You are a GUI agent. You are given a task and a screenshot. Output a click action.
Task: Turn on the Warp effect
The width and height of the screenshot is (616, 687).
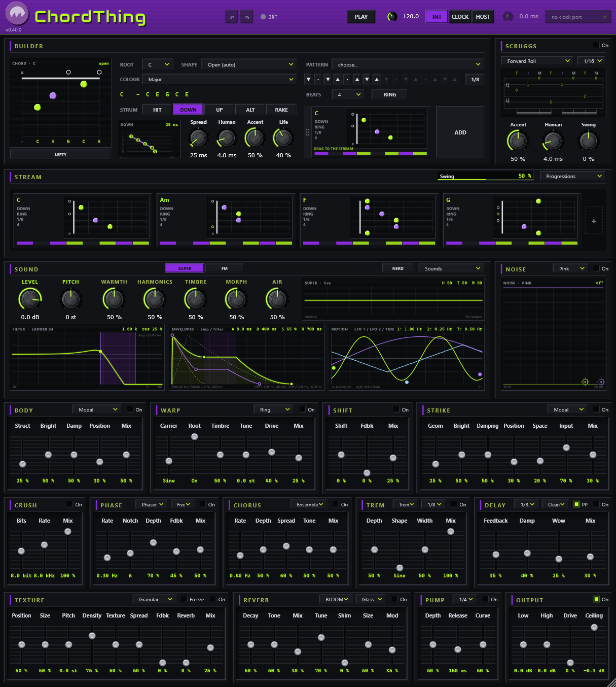[x=303, y=409]
